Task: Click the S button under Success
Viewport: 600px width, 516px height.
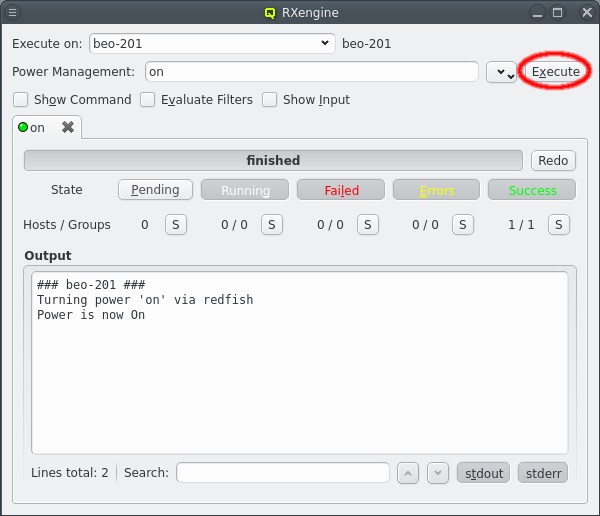Action: 559,224
